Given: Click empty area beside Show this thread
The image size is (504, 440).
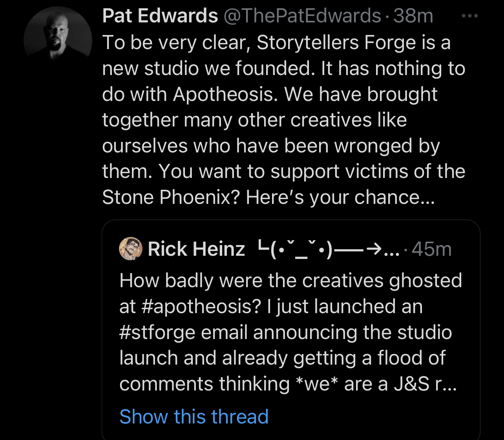Looking at the screenshot, I should click(x=373, y=416).
